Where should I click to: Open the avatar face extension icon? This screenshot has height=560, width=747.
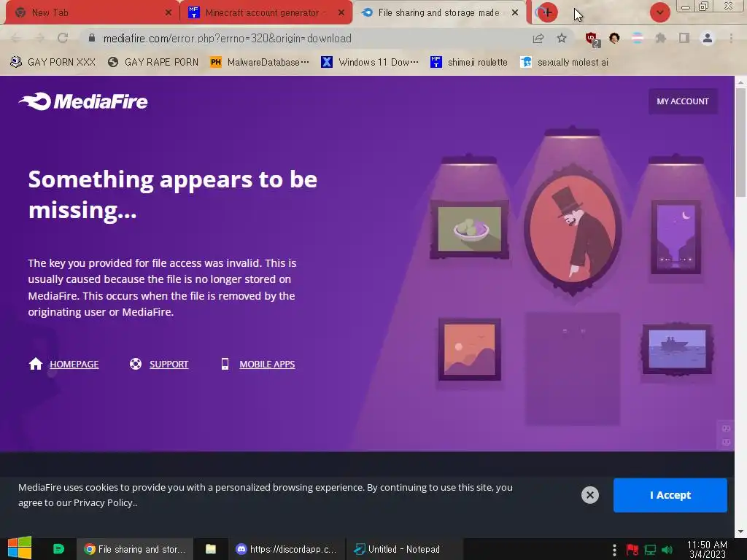pos(614,38)
